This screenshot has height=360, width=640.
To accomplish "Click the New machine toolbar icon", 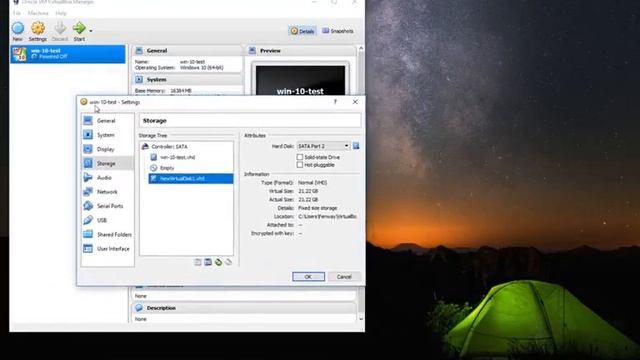I will [x=18, y=28].
